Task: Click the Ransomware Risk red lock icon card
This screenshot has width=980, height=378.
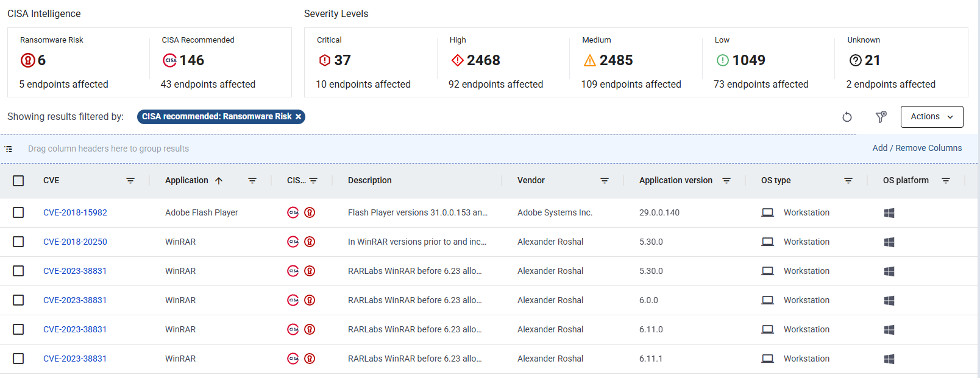Action: (27, 60)
